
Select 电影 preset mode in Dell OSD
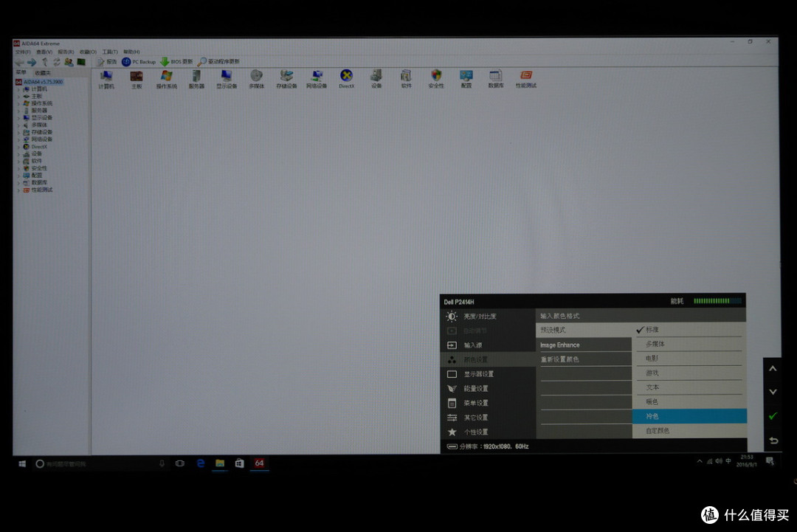pos(689,358)
